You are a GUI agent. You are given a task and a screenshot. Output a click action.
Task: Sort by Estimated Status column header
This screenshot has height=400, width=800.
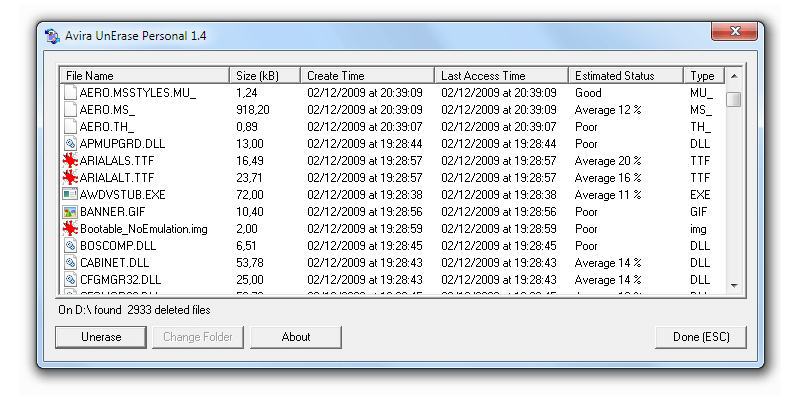[x=626, y=76]
